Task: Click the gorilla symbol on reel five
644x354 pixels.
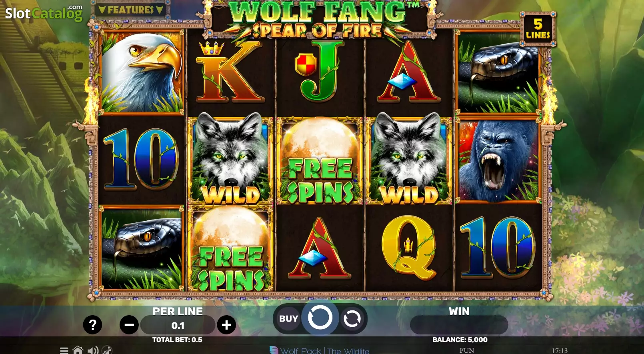Action: pyautogui.click(x=498, y=160)
